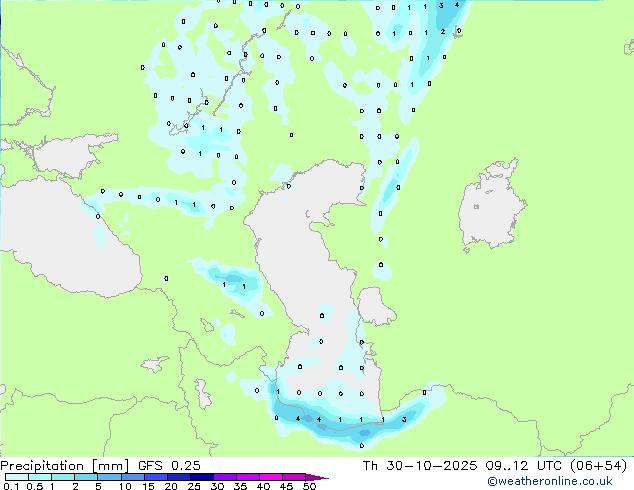The height and width of the screenshot is (490, 634).
Task: Click the legend label '0.1'
Action: [11, 486]
